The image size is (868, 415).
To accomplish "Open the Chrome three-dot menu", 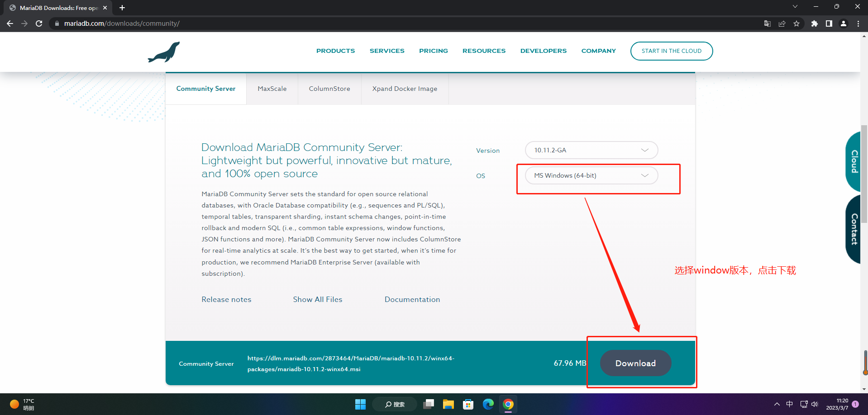I will click(858, 24).
